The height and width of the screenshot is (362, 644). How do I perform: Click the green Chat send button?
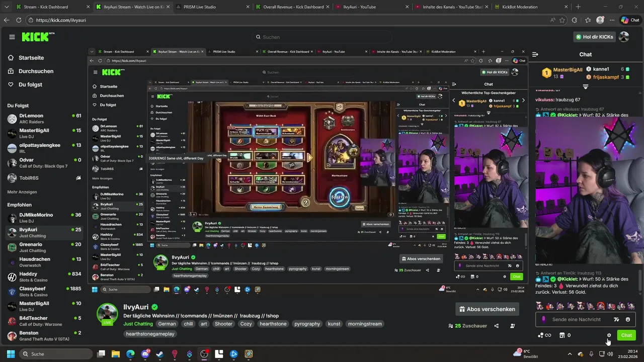(x=626, y=335)
